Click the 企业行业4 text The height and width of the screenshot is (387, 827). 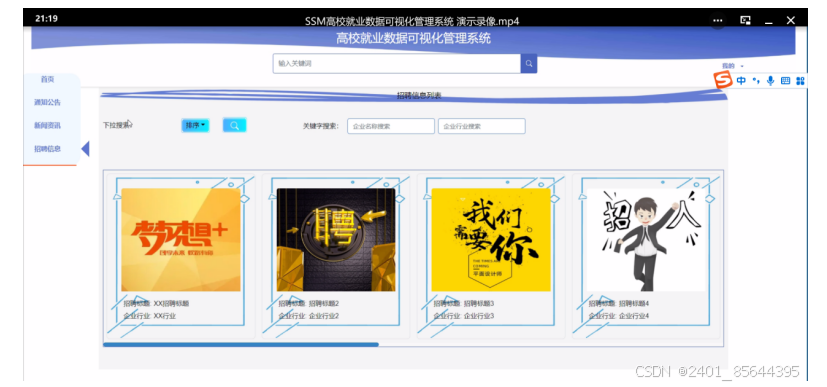[634, 316]
